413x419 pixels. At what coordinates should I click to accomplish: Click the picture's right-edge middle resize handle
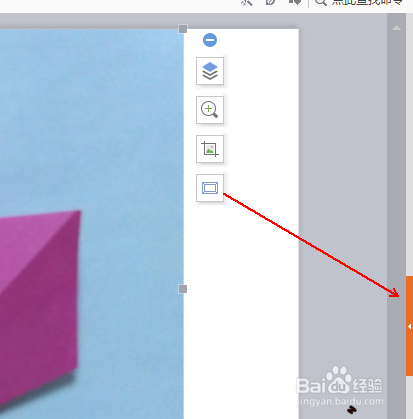click(183, 289)
